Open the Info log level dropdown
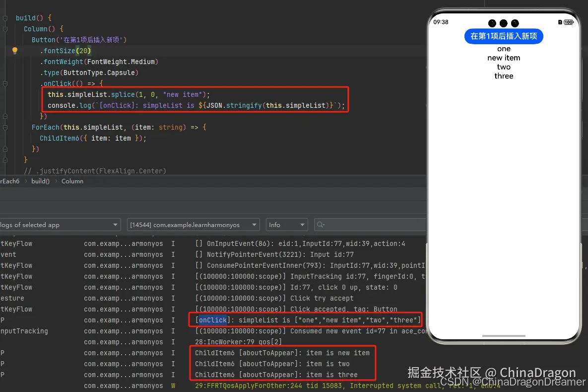Image resolution: width=588 pixels, height=392 pixels. coord(286,225)
